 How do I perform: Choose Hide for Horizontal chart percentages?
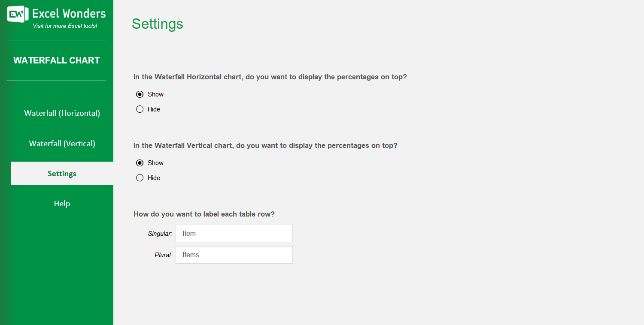coord(140,109)
